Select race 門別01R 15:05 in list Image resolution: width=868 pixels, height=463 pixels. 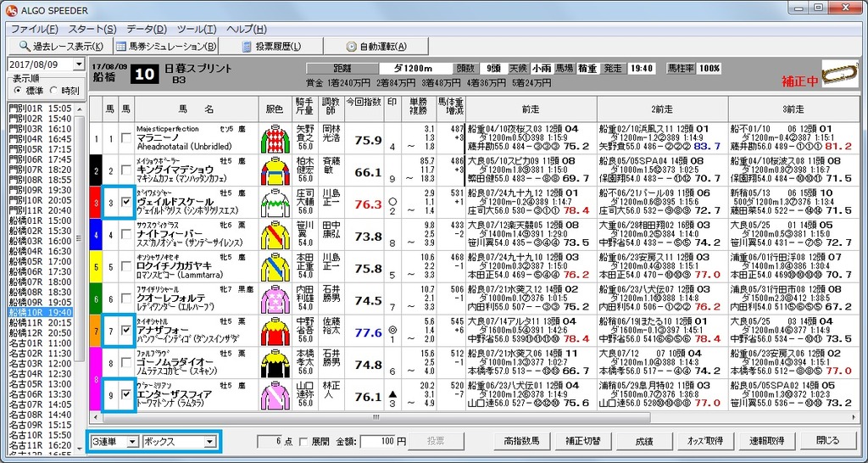tap(41, 108)
